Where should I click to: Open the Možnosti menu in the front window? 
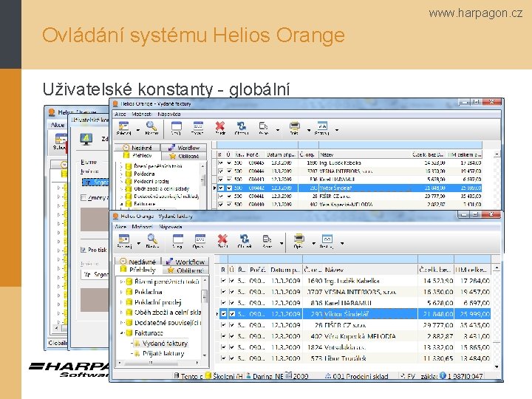(143, 227)
